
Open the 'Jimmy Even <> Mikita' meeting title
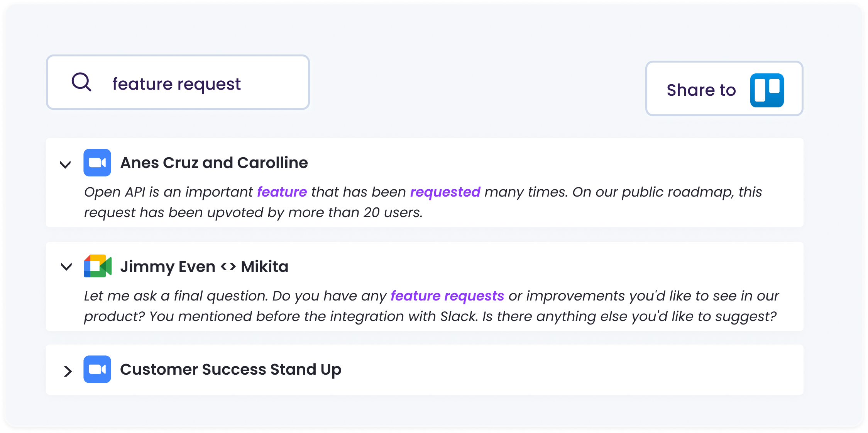(x=204, y=267)
